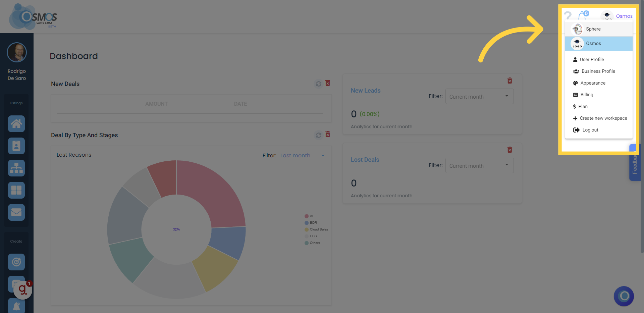Remove the Lost Deals card
This screenshot has height=313, width=644.
[509, 150]
